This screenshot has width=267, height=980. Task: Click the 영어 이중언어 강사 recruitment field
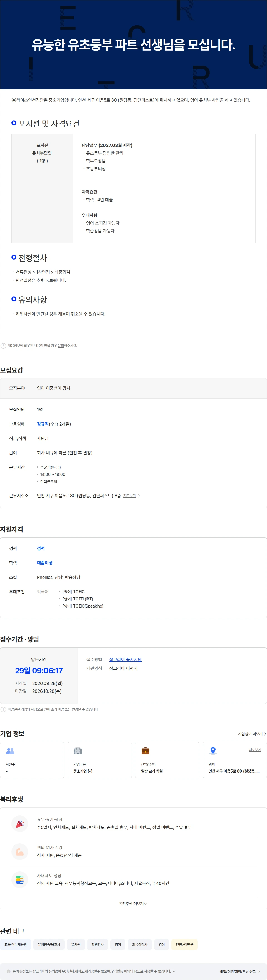54,388
